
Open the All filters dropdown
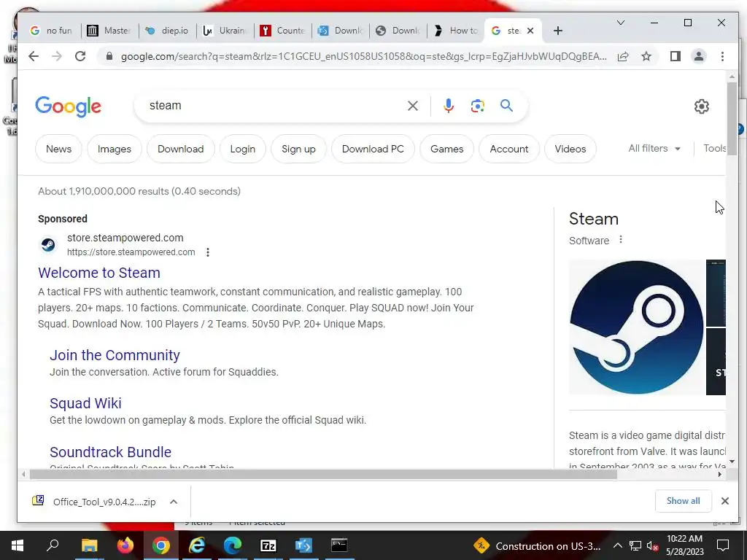(654, 149)
